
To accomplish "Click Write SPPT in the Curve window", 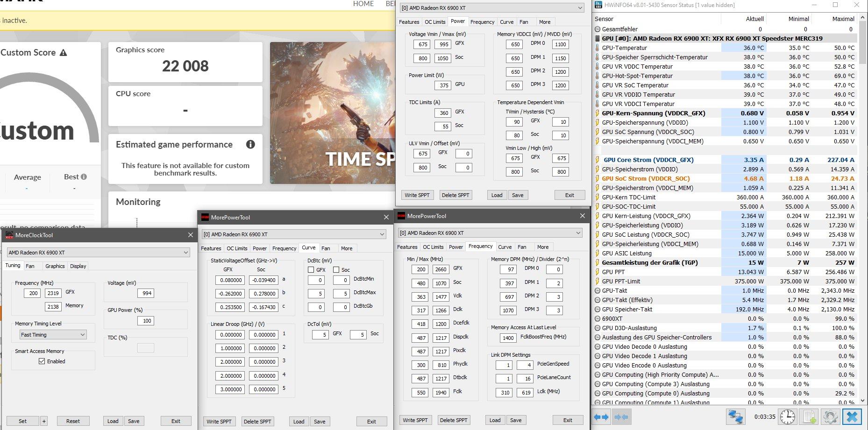I will 219,422.
